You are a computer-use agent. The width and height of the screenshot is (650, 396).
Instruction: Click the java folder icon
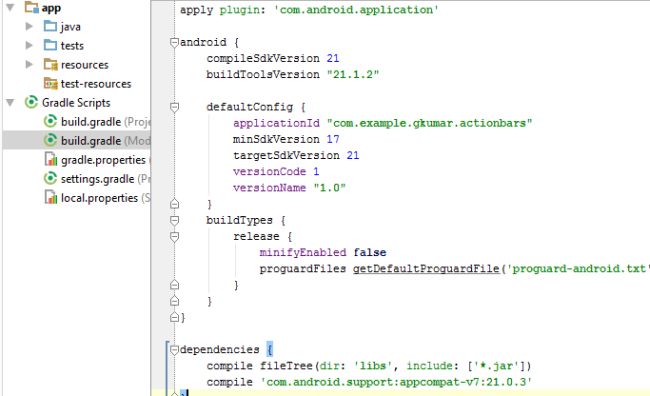coord(50,26)
